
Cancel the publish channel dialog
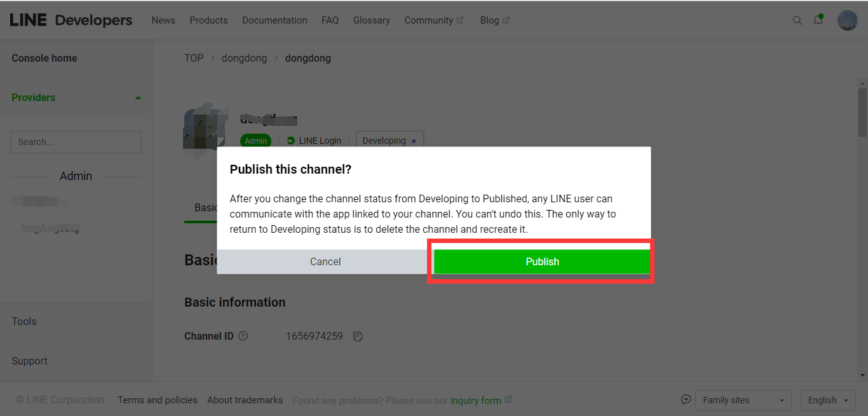(325, 261)
